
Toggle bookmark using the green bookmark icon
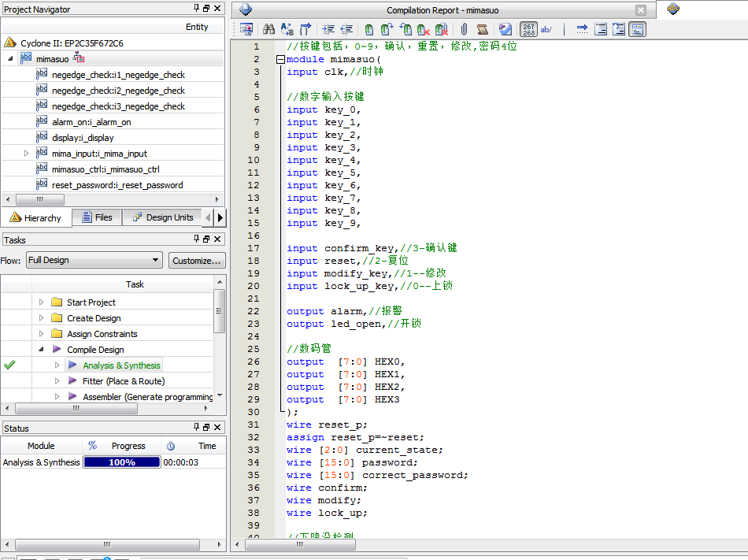click(x=369, y=30)
